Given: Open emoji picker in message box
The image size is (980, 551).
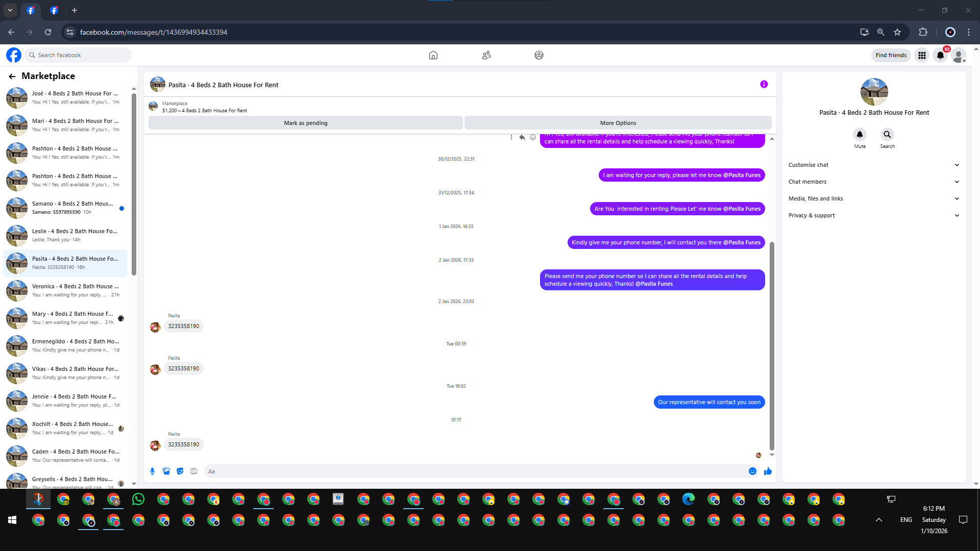Looking at the screenshot, I should [x=752, y=471].
